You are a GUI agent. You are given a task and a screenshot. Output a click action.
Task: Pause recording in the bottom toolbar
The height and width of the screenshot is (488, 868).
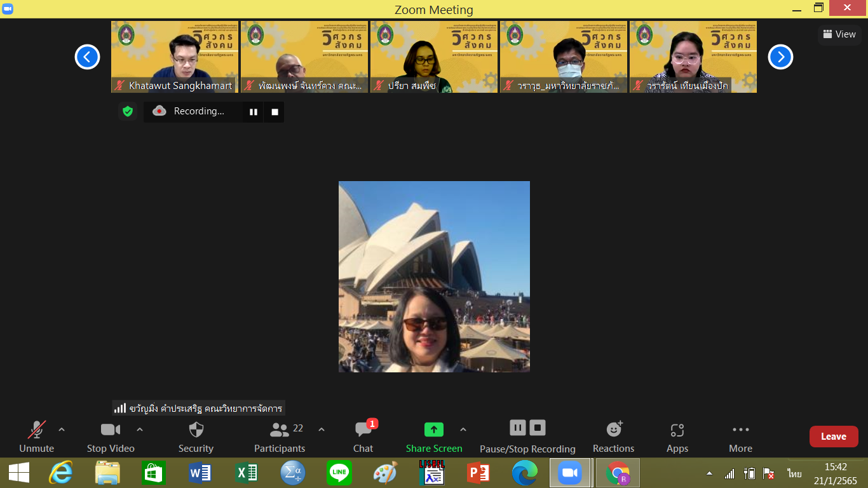click(x=518, y=428)
